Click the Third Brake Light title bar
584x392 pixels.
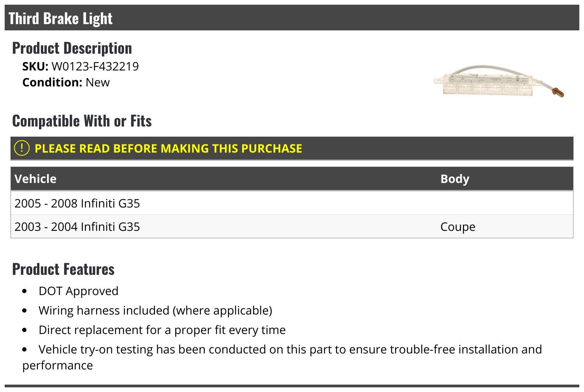pos(60,18)
